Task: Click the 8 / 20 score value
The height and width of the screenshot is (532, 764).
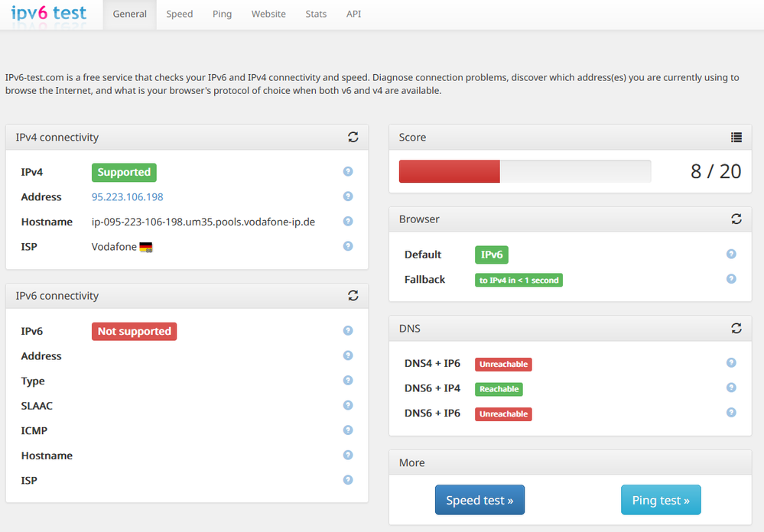Action: pyautogui.click(x=716, y=171)
